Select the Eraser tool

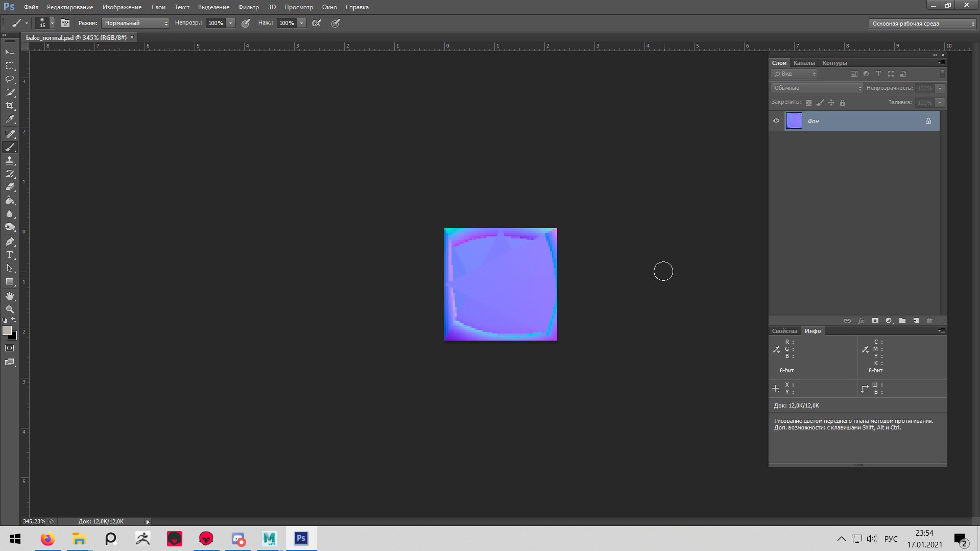click(x=10, y=187)
